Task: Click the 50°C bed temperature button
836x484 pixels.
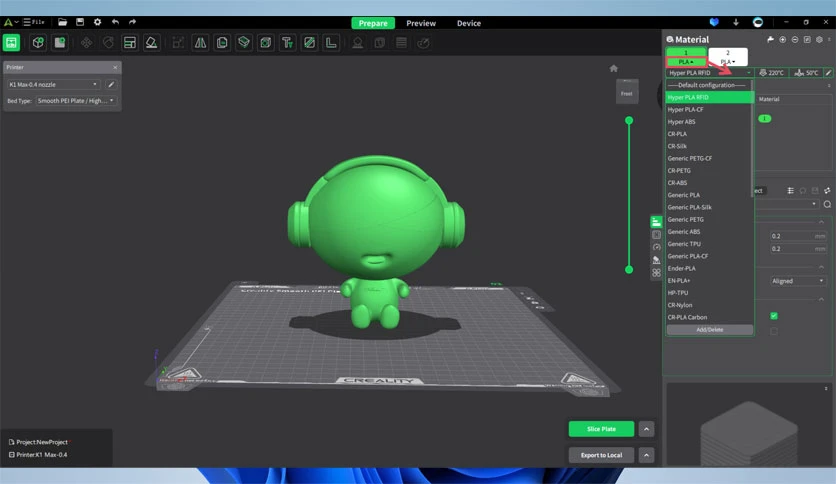Action: [806, 72]
